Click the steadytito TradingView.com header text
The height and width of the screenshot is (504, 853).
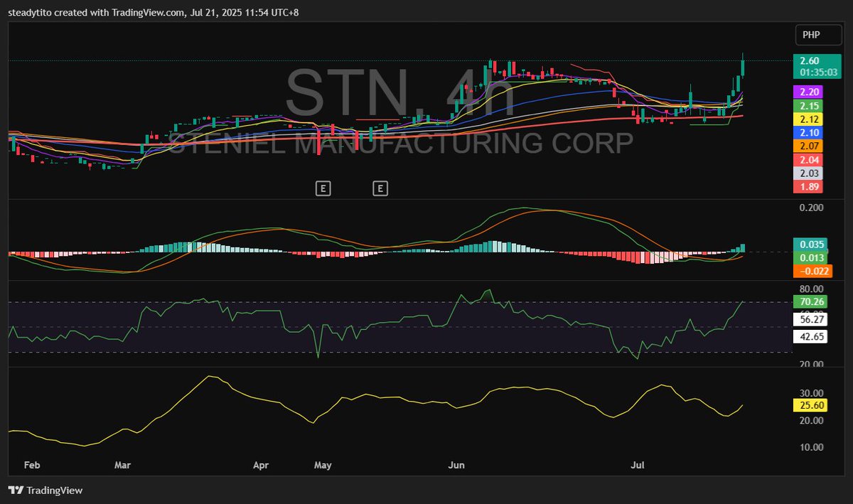point(154,12)
